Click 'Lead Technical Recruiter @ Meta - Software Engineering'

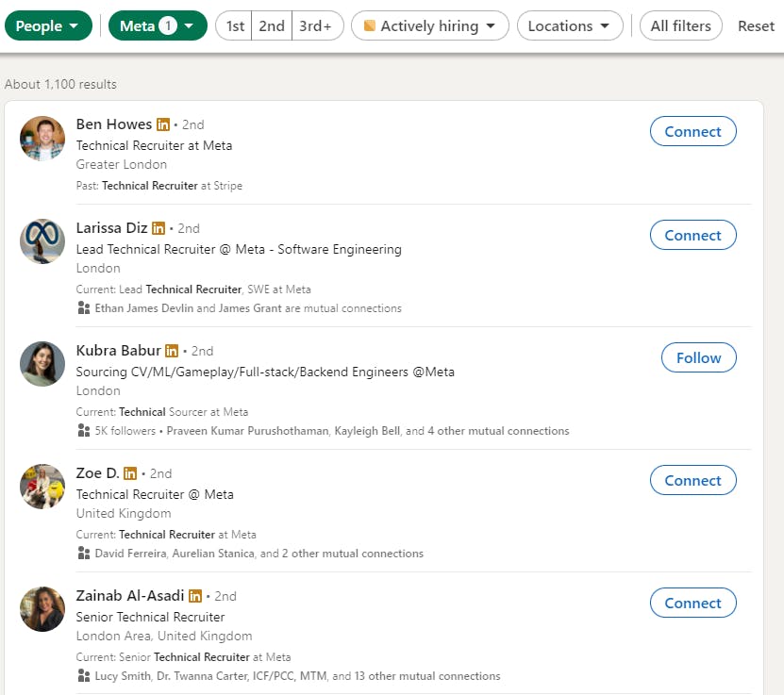pyautogui.click(x=239, y=249)
